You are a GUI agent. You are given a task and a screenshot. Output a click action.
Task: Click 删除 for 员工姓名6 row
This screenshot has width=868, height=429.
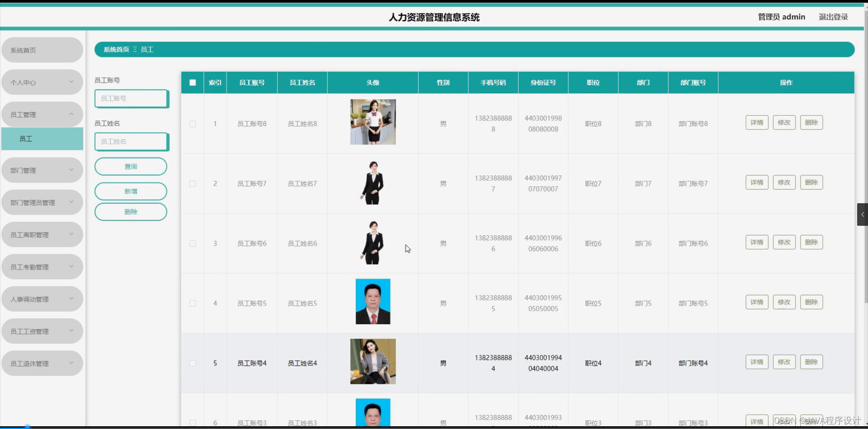tap(811, 242)
